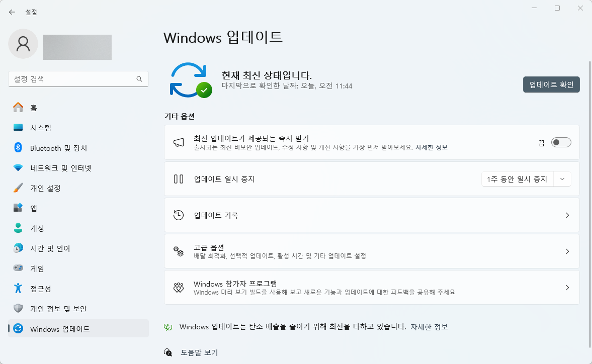Image resolution: width=592 pixels, height=364 pixels.
Task: Click the vertical scrollbar on right edge
Action: pos(589,204)
